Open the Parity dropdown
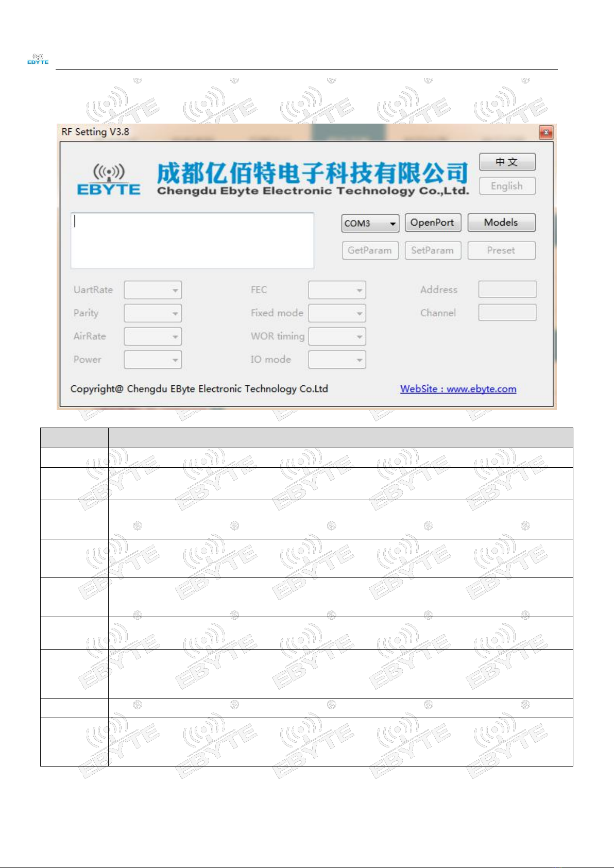Screen dimensions: 614x868 coord(153,313)
